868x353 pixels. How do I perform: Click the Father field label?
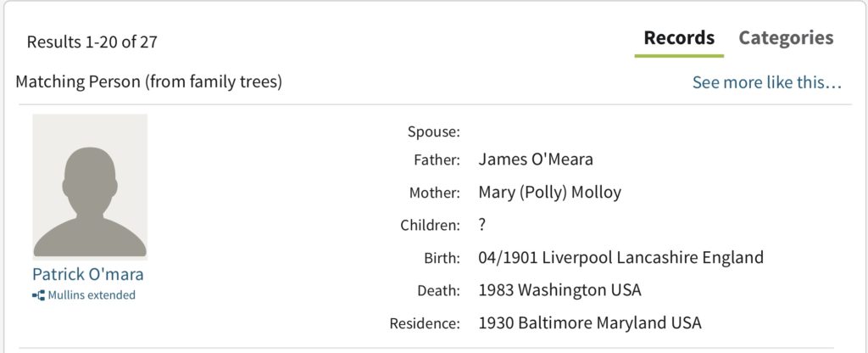437,160
